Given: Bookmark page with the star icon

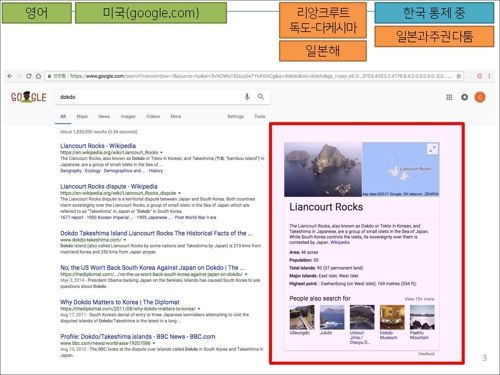Looking at the screenshot, I should point(459,76).
